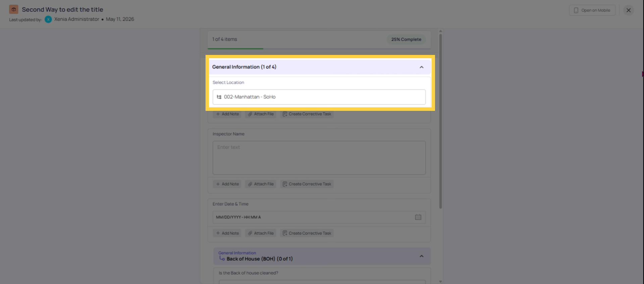Click the title Second Way to edit the title
The height and width of the screenshot is (284, 644).
pos(62,10)
